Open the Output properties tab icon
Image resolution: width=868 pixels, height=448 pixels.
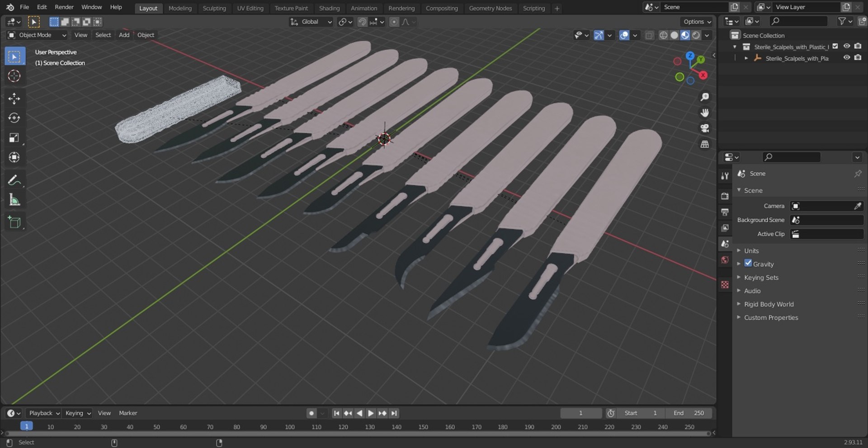tap(725, 212)
